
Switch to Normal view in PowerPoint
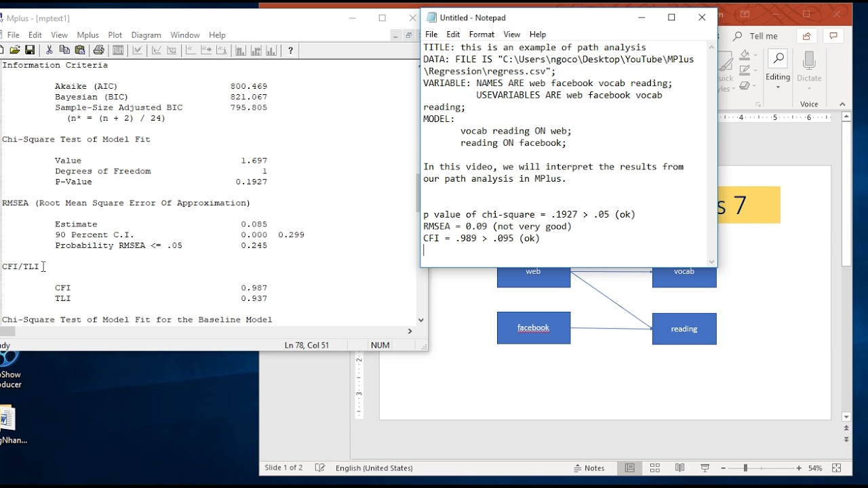(x=630, y=468)
